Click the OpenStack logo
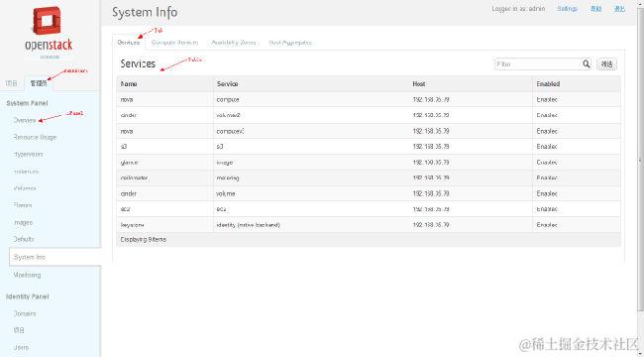644x357 pixels. pyautogui.click(x=49, y=34)
